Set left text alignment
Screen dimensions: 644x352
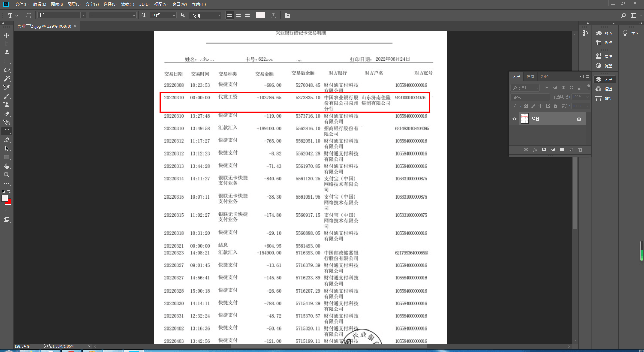(x=230, y=15)
